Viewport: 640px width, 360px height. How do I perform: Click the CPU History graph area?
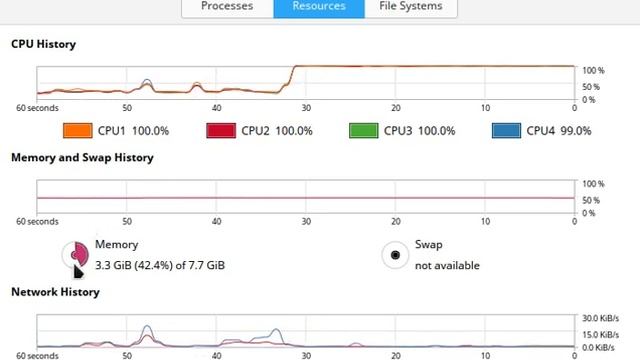(305, 82)
